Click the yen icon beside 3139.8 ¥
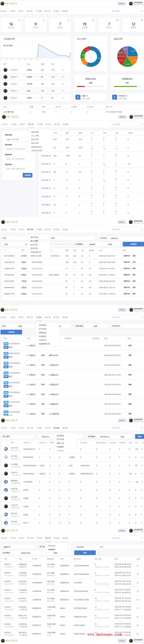Viewport: 144px width, 644px height. pos(114,97)
